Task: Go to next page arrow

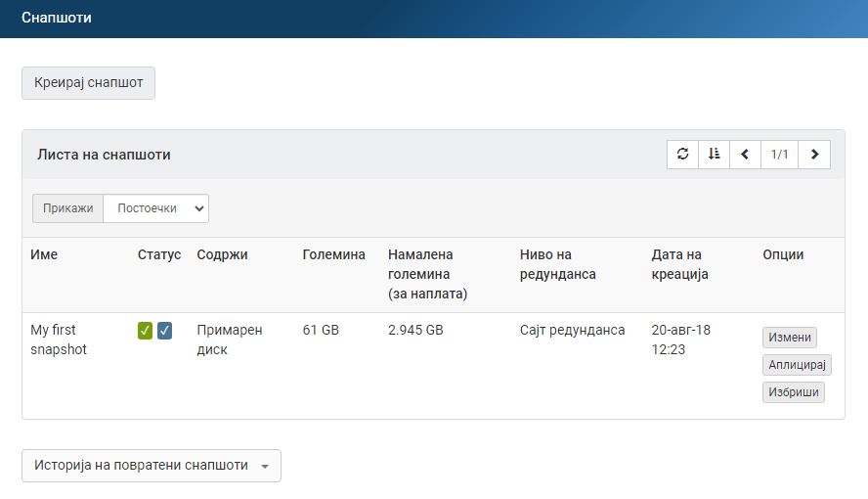Action: [814, 155]
